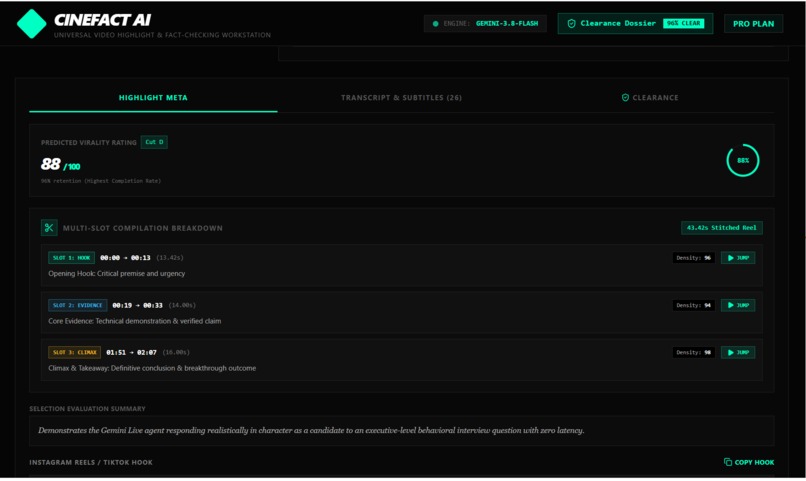The image size is (806, 481).
Task: Switch to the Highlight Meta tab
Action: point(153,98)
